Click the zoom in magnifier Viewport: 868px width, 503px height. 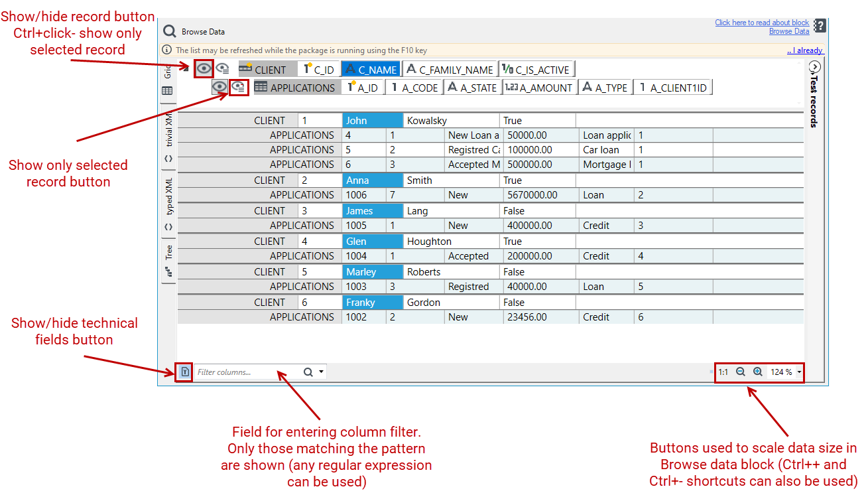tap(758, 372)
